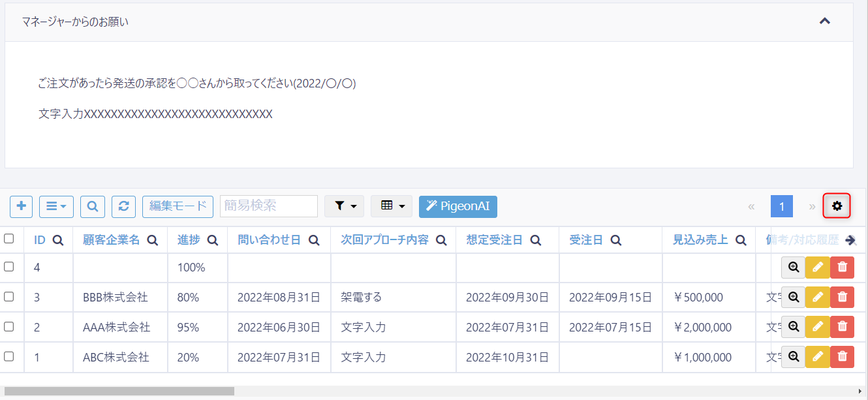Delete the ABC株式会社 record via trash icon

click(842, 357)
